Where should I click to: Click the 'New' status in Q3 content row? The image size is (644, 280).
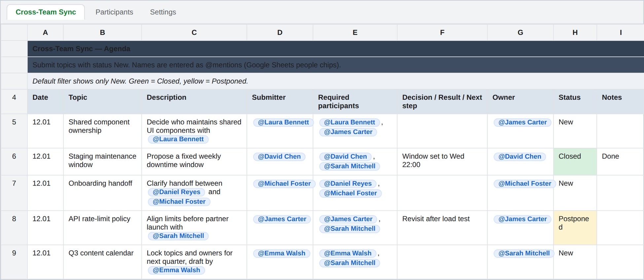pyautogui.click(x=575, y=262)
